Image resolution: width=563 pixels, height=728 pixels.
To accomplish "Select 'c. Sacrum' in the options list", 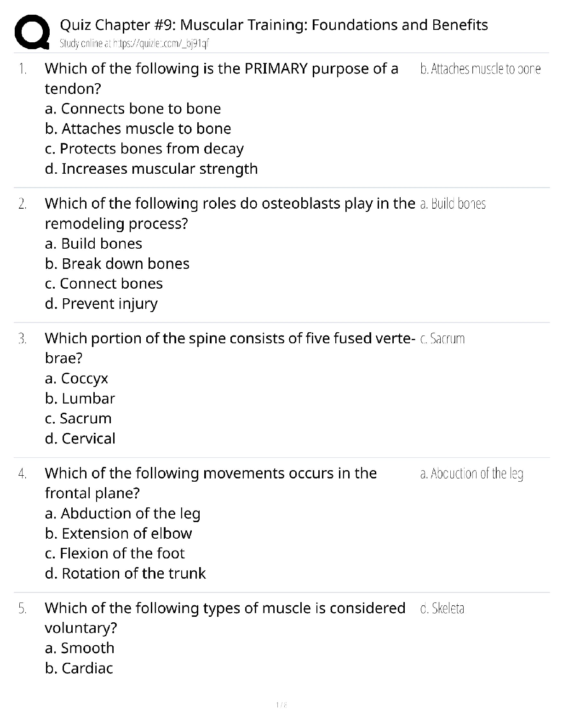I will pos(78,419).
